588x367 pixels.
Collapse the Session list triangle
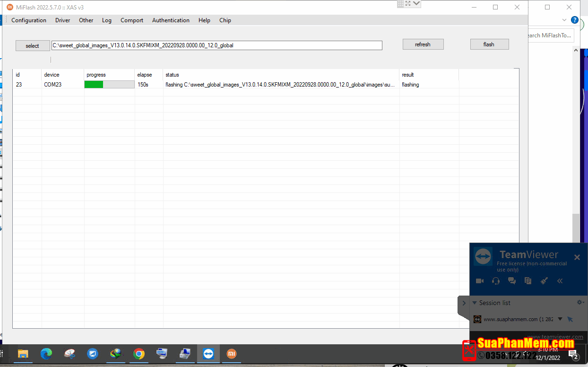[475, 303]
